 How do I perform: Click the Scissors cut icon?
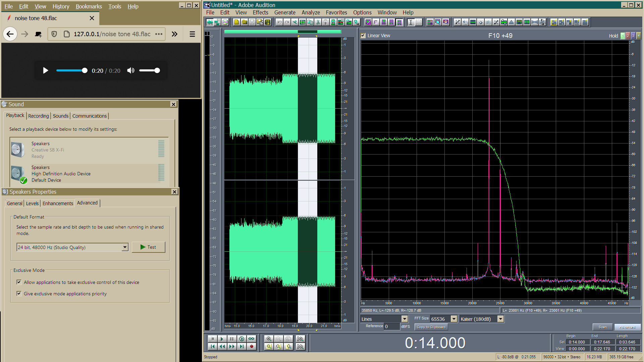[x=318, y=22]
